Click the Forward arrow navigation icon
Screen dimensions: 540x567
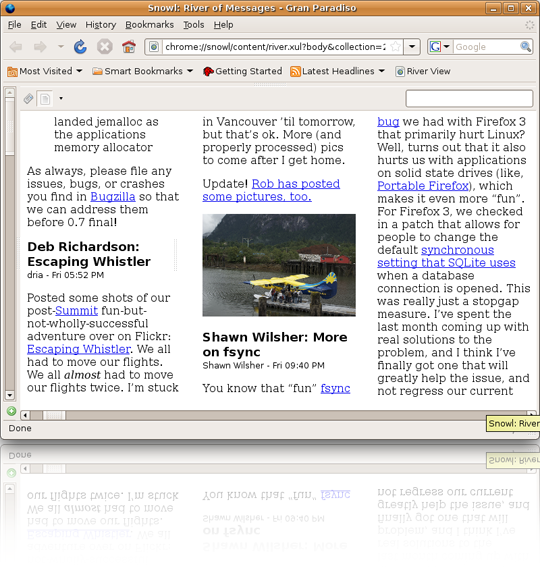click(40, 47)
